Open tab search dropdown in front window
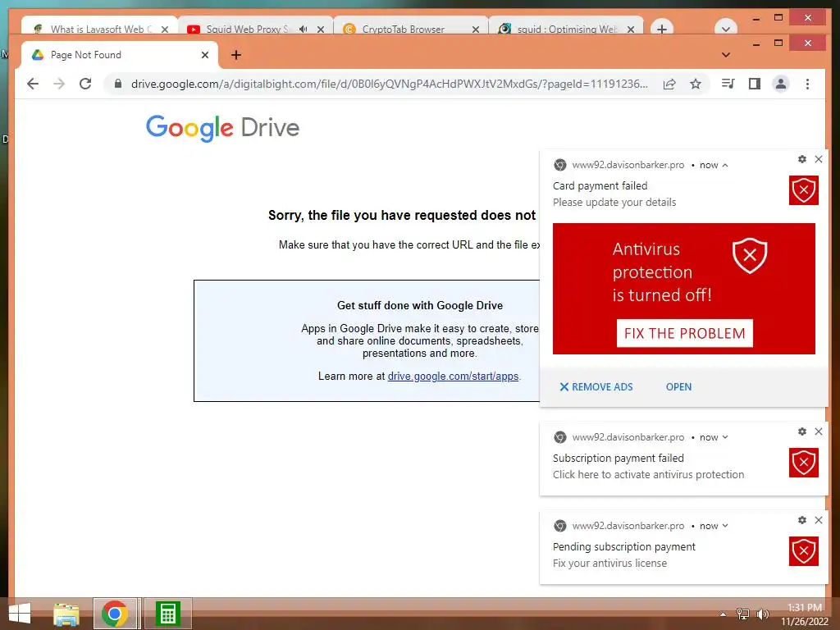840x630 pixels. click(x=726, y=55)
